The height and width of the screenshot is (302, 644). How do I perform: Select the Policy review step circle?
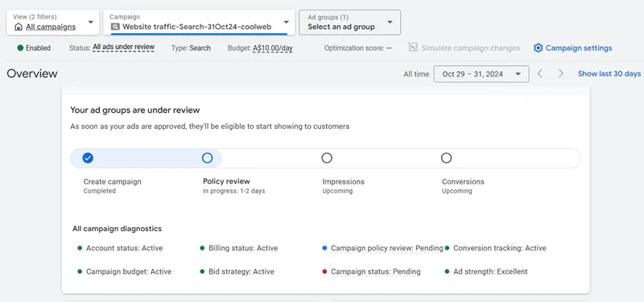coord(208,158)
